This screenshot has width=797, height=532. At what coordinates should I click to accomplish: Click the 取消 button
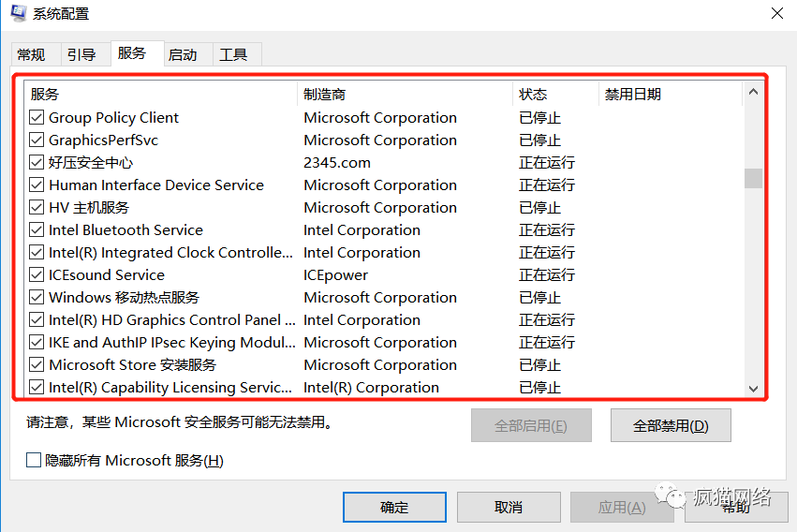click(x=509, y=507)
